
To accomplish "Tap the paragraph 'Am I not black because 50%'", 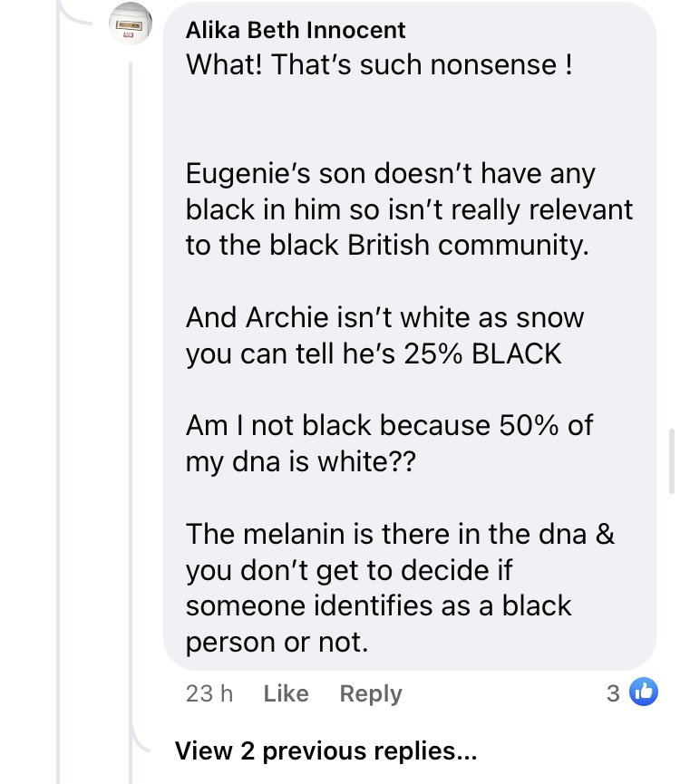I will (389, 443).
